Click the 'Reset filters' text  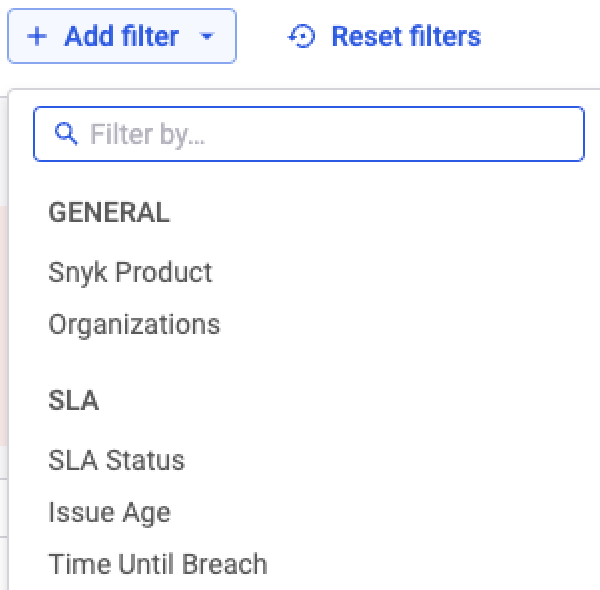(405, 37)
